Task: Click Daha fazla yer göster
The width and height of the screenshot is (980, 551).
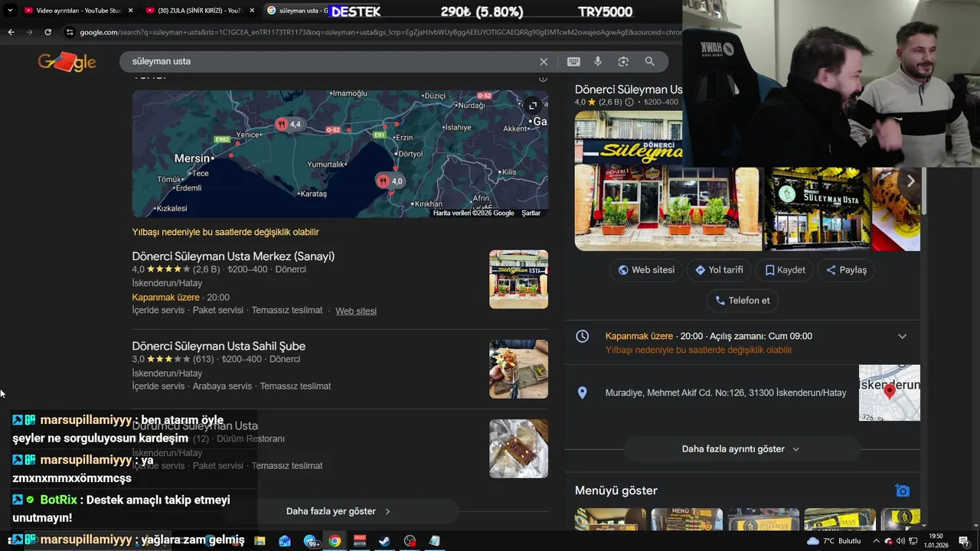Action: pyautogui.click(x=338, y=511)
